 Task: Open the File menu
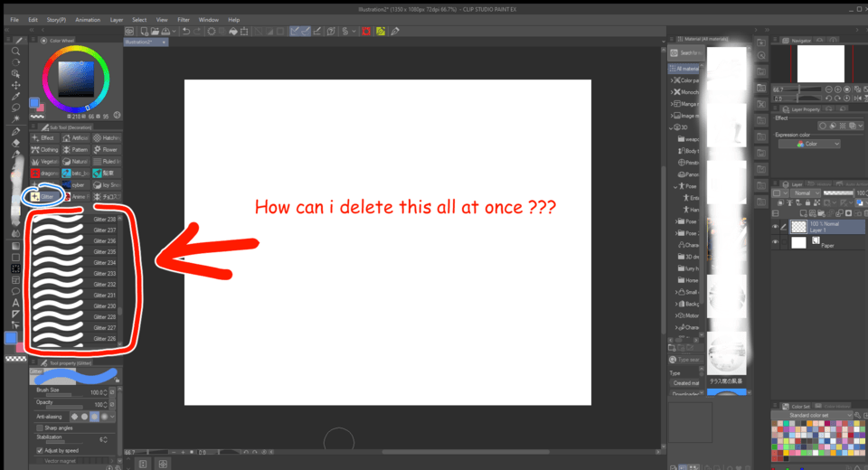tap(14, 20)
